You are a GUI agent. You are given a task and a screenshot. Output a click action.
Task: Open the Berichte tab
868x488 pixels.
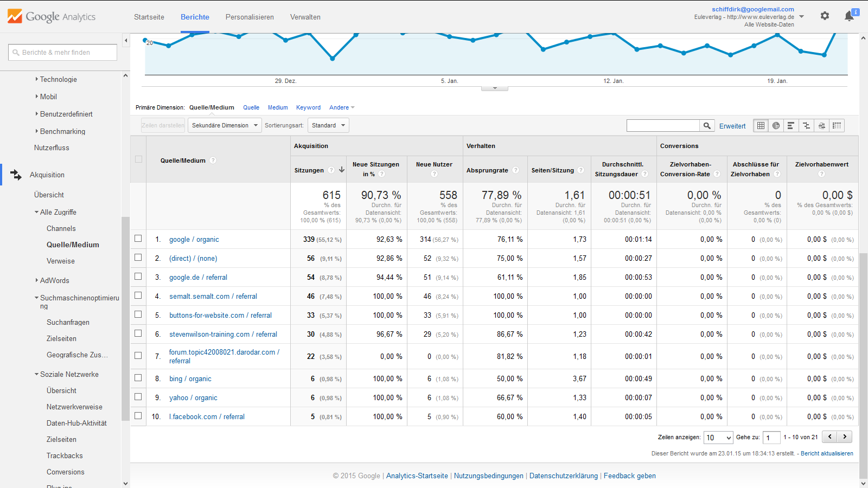click(x=195, y=17)
